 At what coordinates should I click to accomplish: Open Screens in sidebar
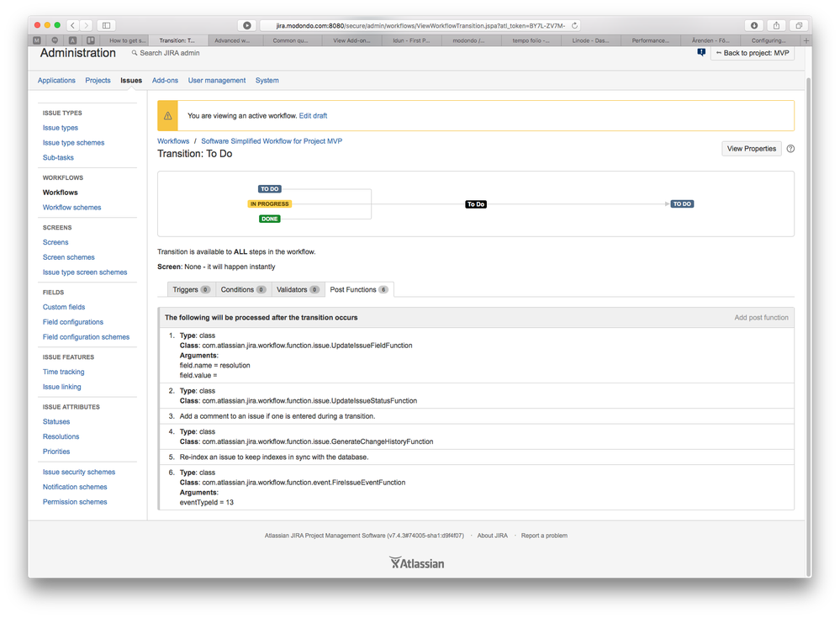(x=55, y=243)
